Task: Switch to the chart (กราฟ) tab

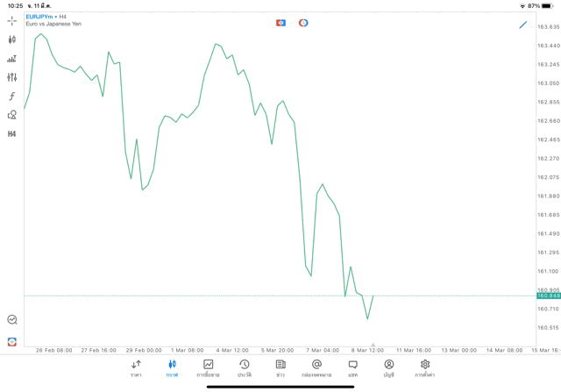Action: [x=172, y=367]
